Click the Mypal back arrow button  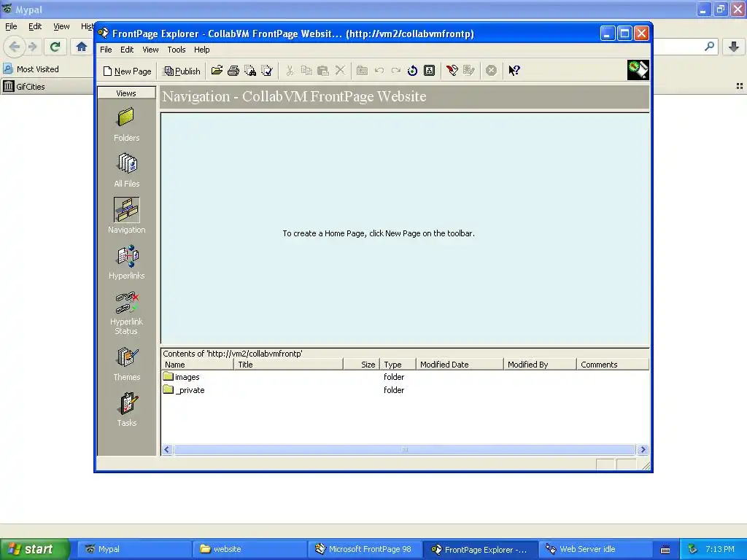click(15, 47)
